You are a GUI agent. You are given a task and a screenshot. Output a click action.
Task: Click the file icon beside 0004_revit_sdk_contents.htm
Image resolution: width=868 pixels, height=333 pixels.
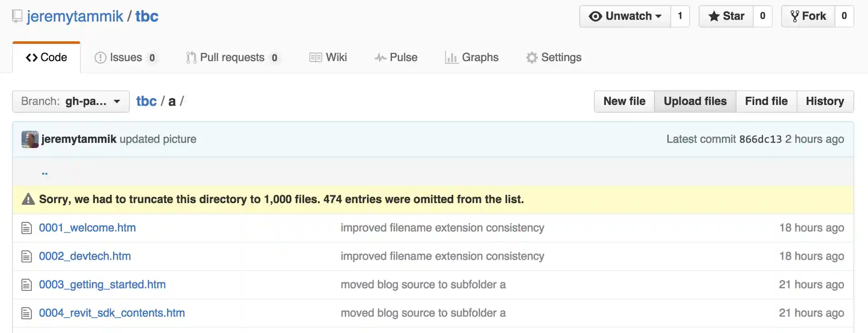[x=27, y=313]
